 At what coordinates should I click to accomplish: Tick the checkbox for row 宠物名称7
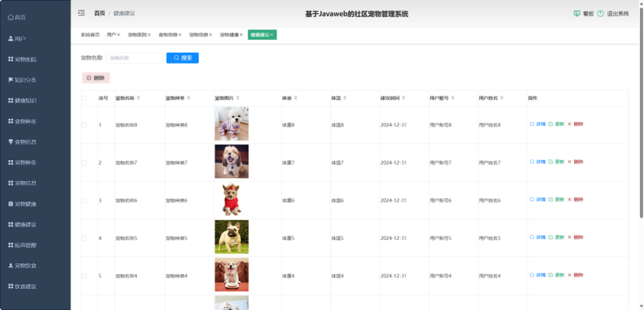tap(84, 162)
